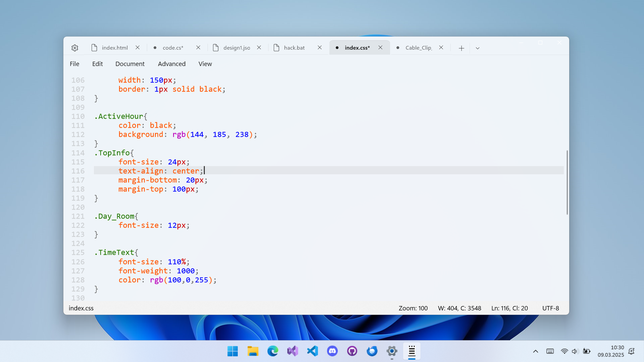Click the battery tray icon
Screen dimensions: 644x362
point(587,351)
